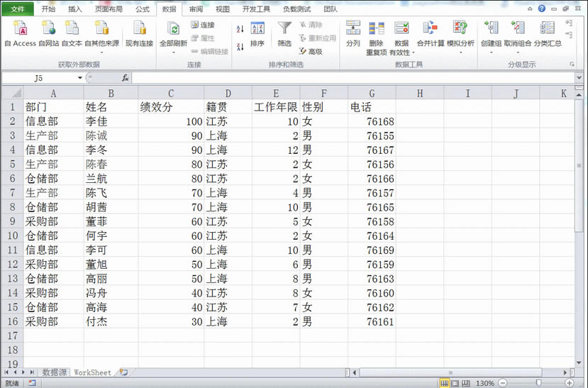Click the vertical scrollbar thumb
This screenshot has width=588, height=388.
[x=579, y=165]
